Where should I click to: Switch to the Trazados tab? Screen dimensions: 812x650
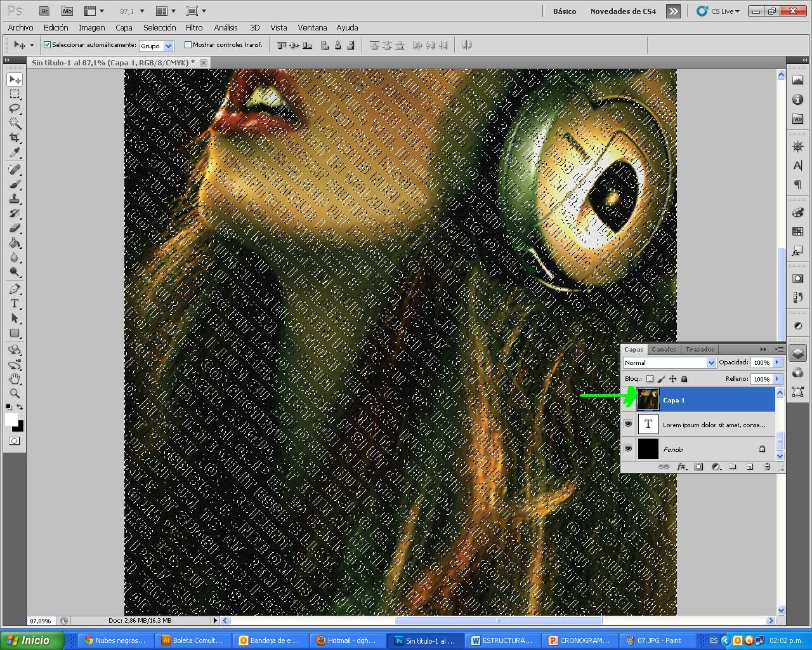(700, 349)
